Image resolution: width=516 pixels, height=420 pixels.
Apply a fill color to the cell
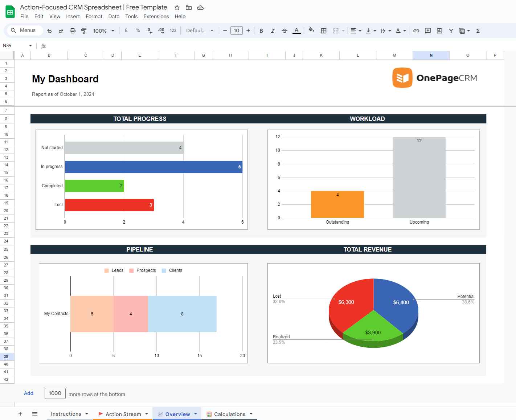pos(311,30)
